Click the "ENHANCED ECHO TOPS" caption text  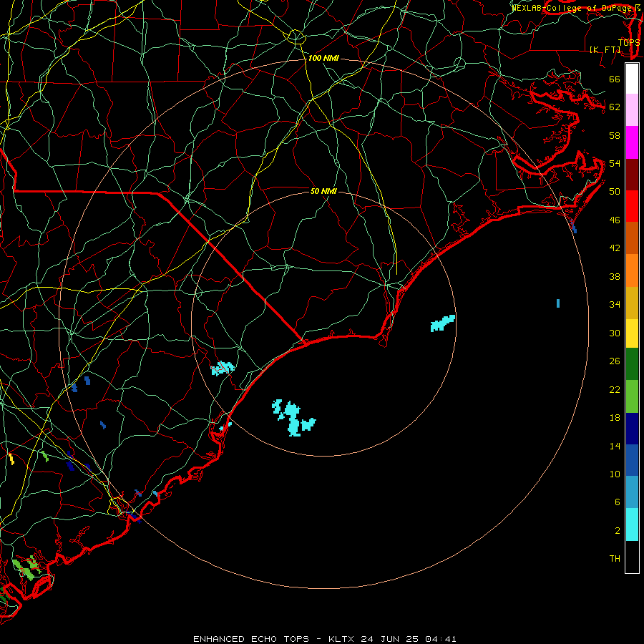pyautogui.click(x=251, y=639)
